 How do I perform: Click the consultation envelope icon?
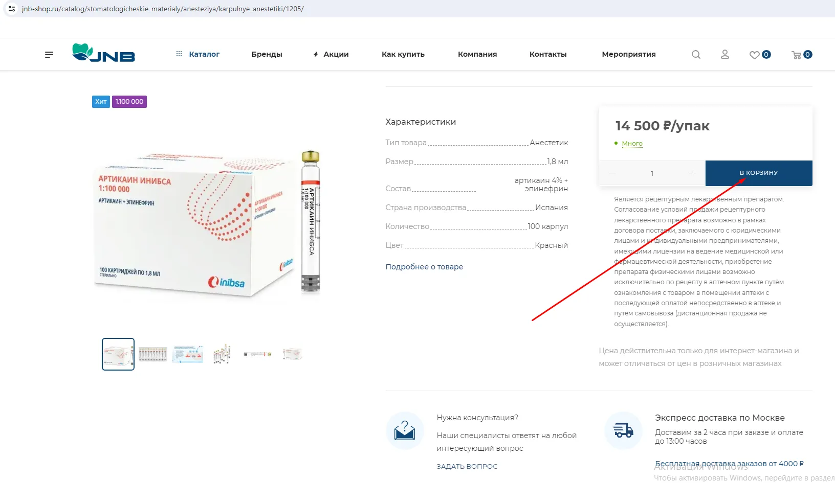pos(405,431)
